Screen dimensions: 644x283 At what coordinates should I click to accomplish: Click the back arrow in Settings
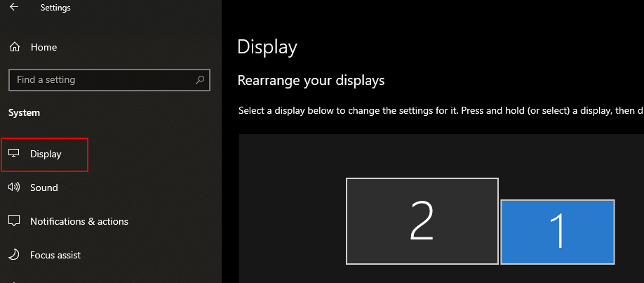[14, 8]
